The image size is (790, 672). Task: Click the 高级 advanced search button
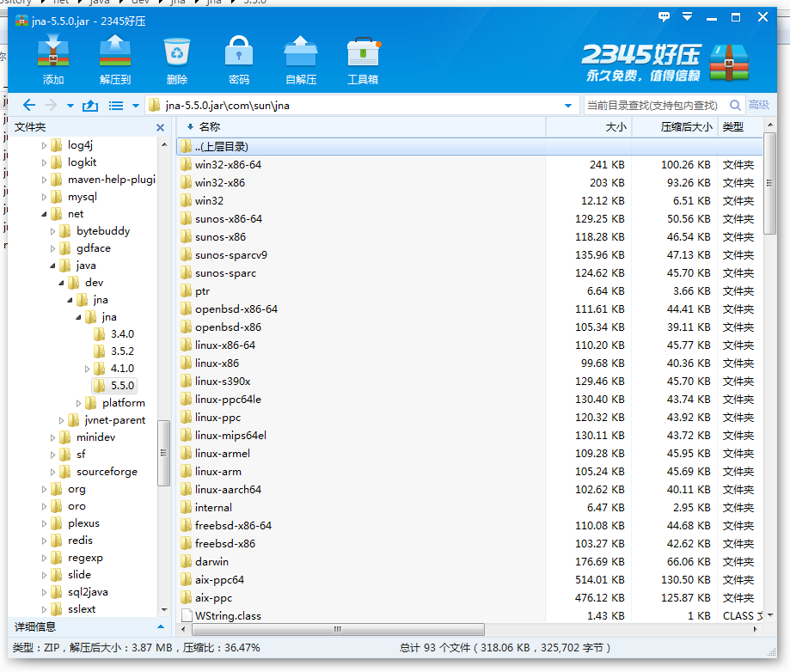tap(759, 104)
